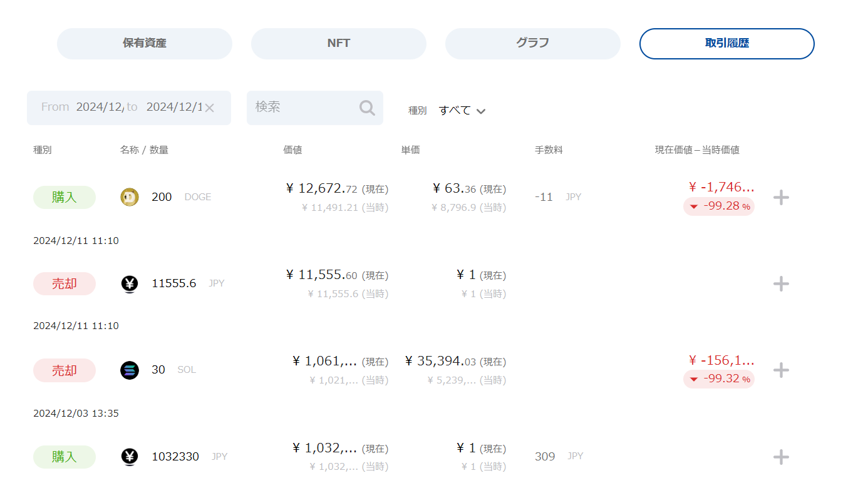
Task: Switch to the 保有資産 tab
Action: [x=145, y=44]
